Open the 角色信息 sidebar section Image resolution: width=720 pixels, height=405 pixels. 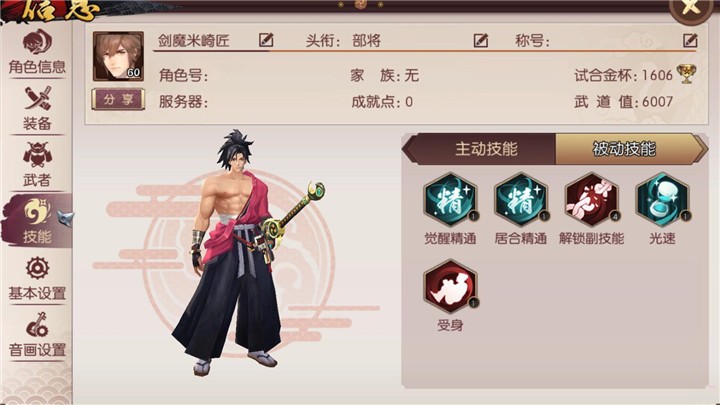pyautogui.click(x=37, y=52)
